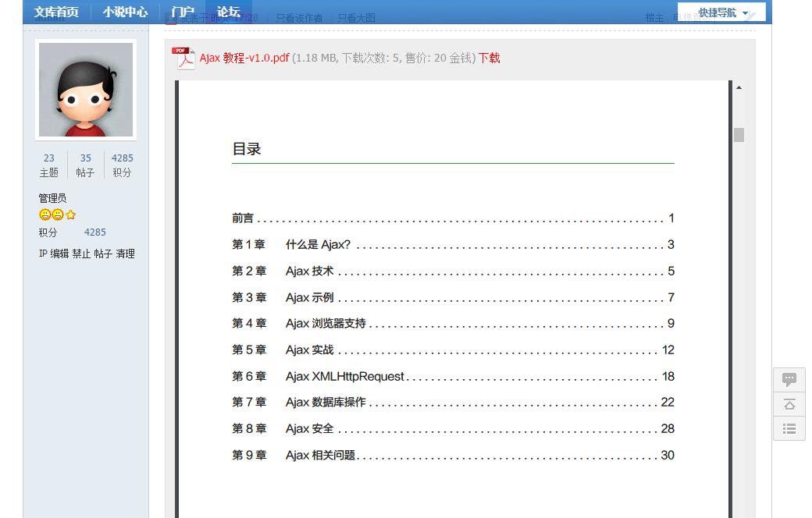Select contents entry 第5章 Ajax 实战
Viewport: 812px width, 518px height.
point(453,349)
